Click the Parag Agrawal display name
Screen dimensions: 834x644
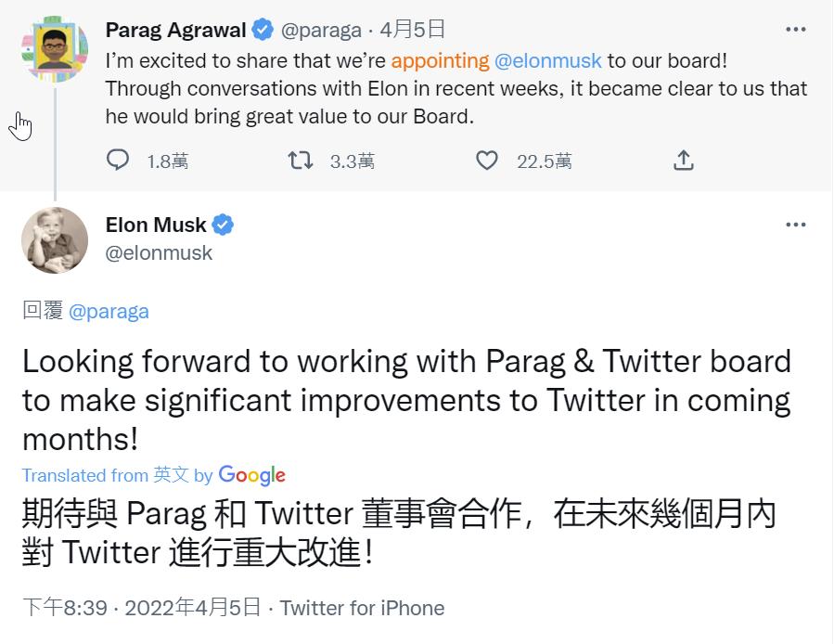175,30
